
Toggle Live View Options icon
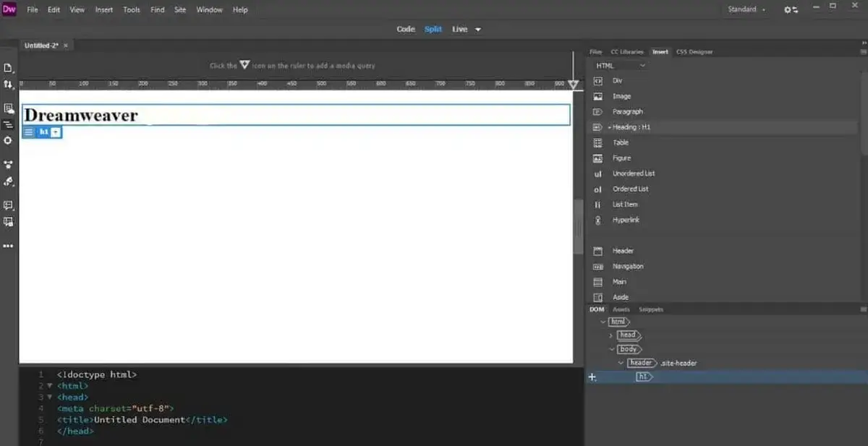pos(9,108)
